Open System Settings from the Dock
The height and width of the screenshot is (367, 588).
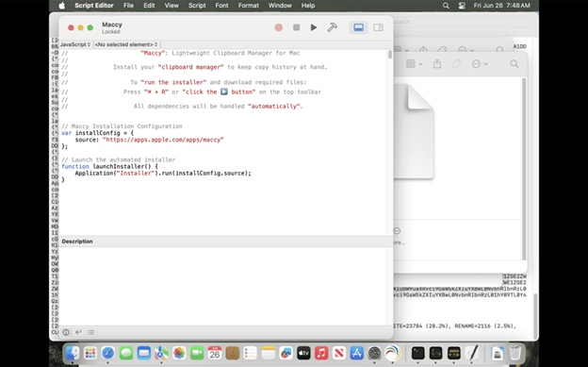click(x=375, y=353)
